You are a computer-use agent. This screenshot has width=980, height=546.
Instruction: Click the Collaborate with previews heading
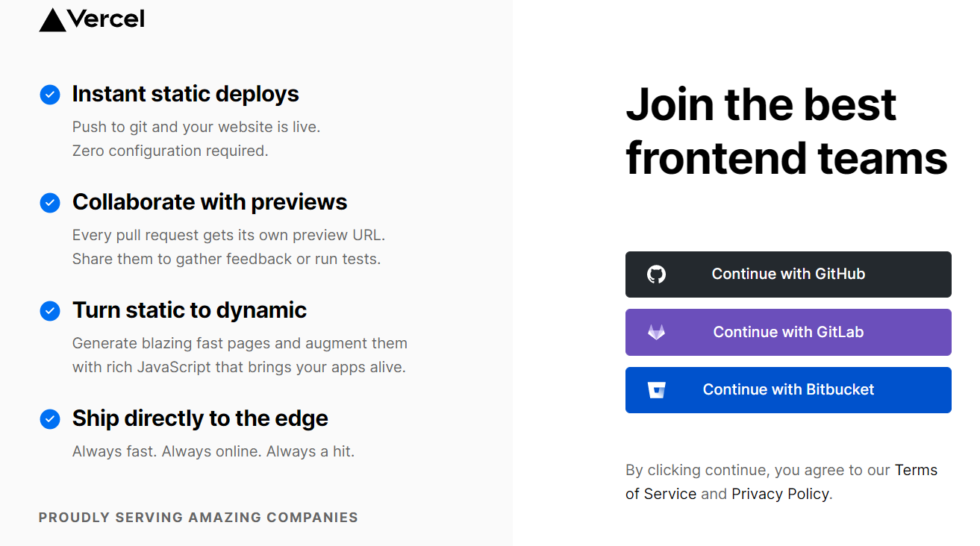point(210,202)
